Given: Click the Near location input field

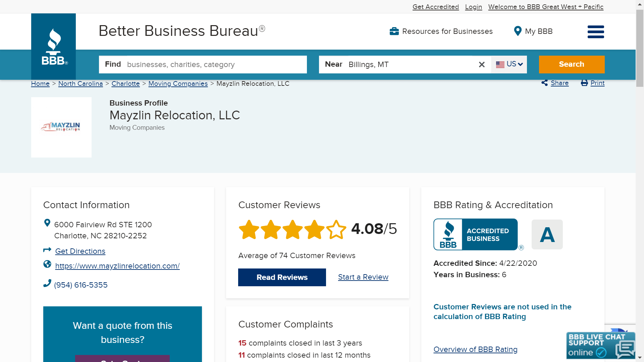Looking at the screenshot, I should point(405,64).
